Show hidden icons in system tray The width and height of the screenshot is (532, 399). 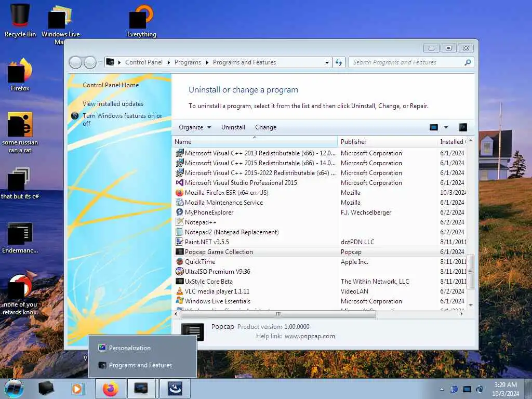[x=442, y=389]
